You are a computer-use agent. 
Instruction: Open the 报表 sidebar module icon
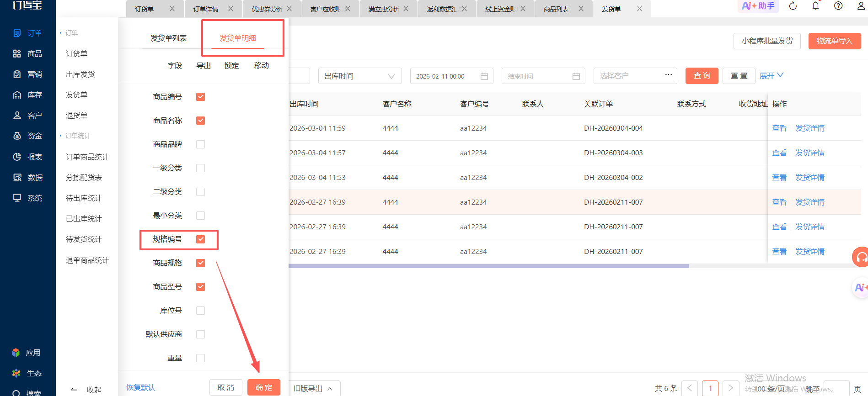click(x=17, y=157)
